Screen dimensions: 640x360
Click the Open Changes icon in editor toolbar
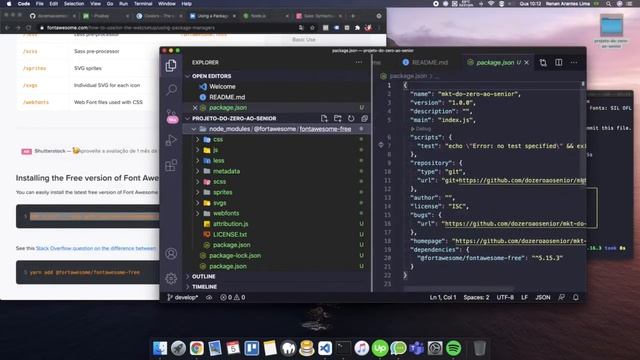pos(543,62)
